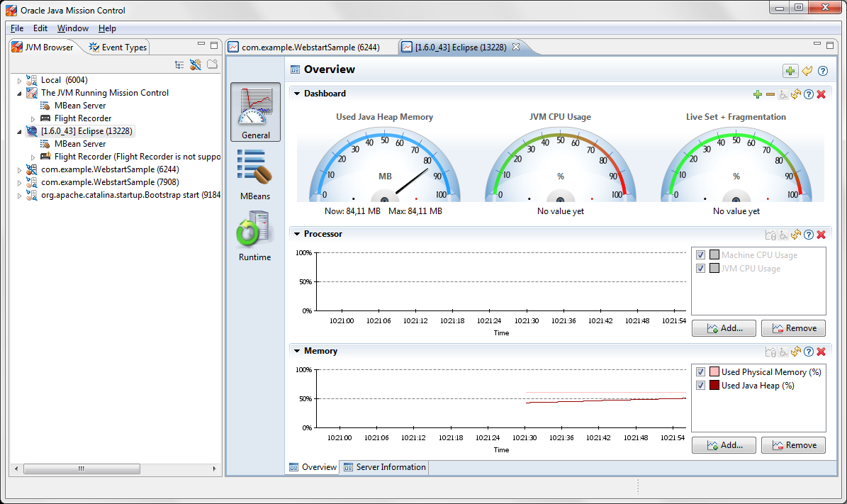
Task: Select MBean Server under the Eclipse JVM
Action: pyautogui.click(x=80, y=144)
